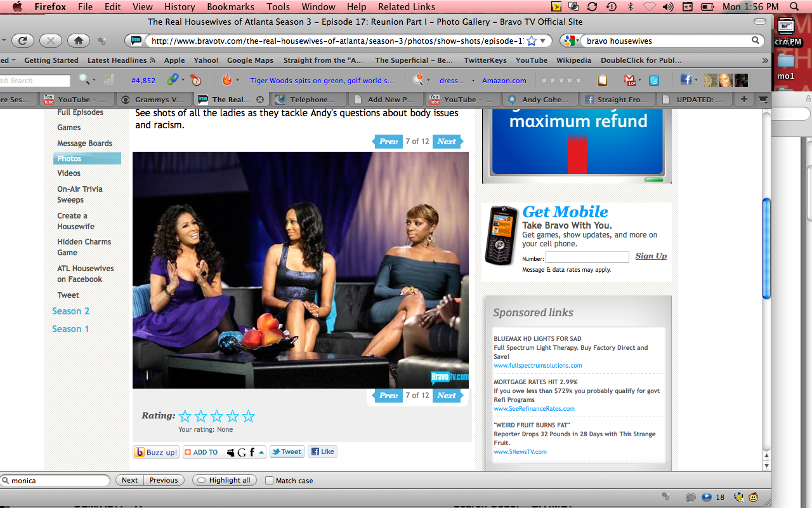Open a new tab with plus button
Viewport: 812px width, 508px height.
tap(743, 100)
